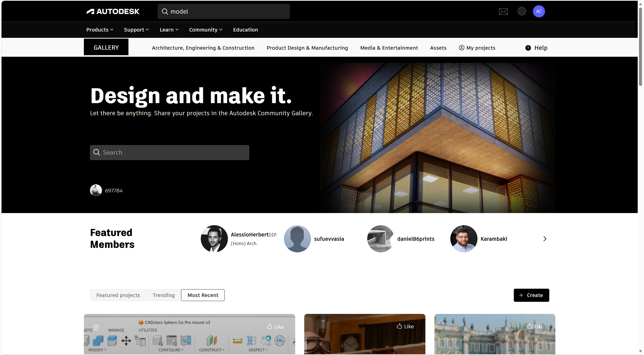The image size is (644, 355).
Task: Open the CADclass Sphero Go Pro mount thumbnail
Action: pyautogui.click(x=189, y=334)
